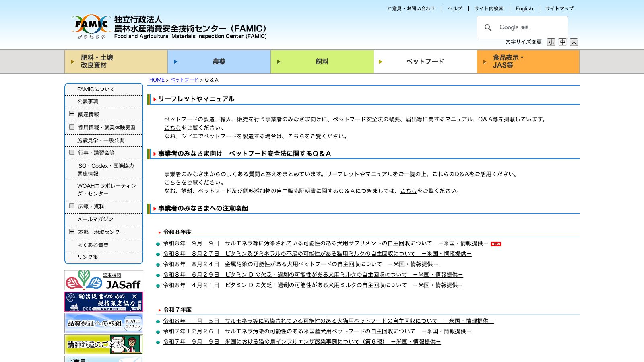Viewport: 644px width, 362px height.
Task: Click the こちら link for ジビエ pet food
Action: 296,136
